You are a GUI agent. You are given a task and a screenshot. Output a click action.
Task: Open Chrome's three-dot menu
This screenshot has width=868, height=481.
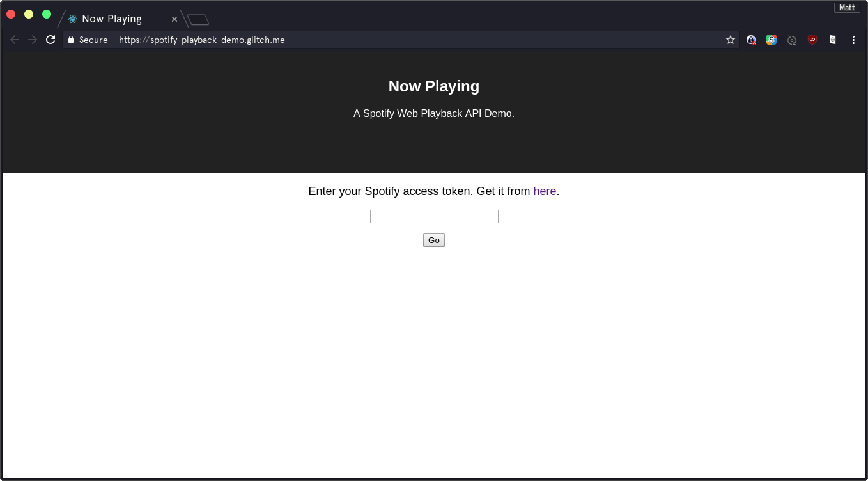coord(853,40)
